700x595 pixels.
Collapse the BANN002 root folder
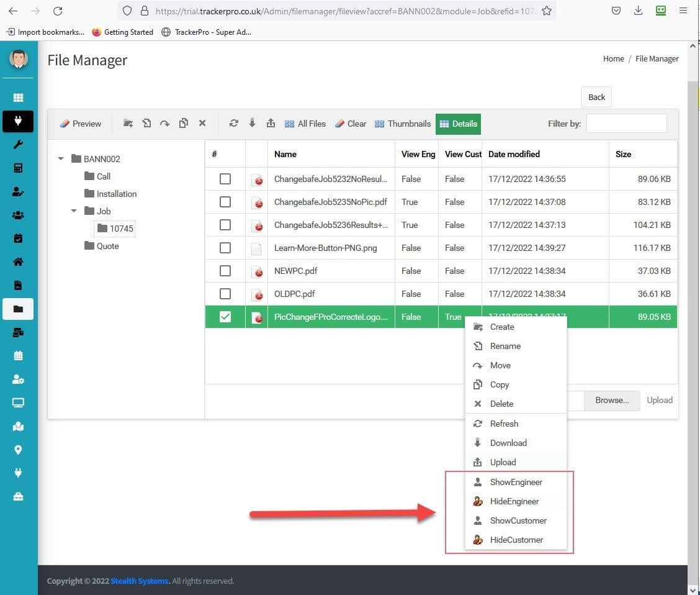pyautogui.click(x=61, y=159)
